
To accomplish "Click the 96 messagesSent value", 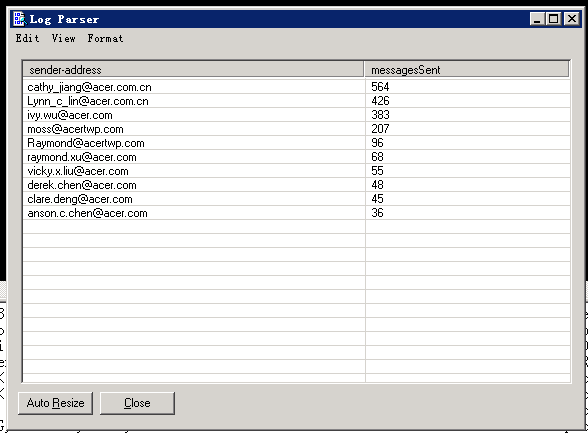I will (377, 143).
